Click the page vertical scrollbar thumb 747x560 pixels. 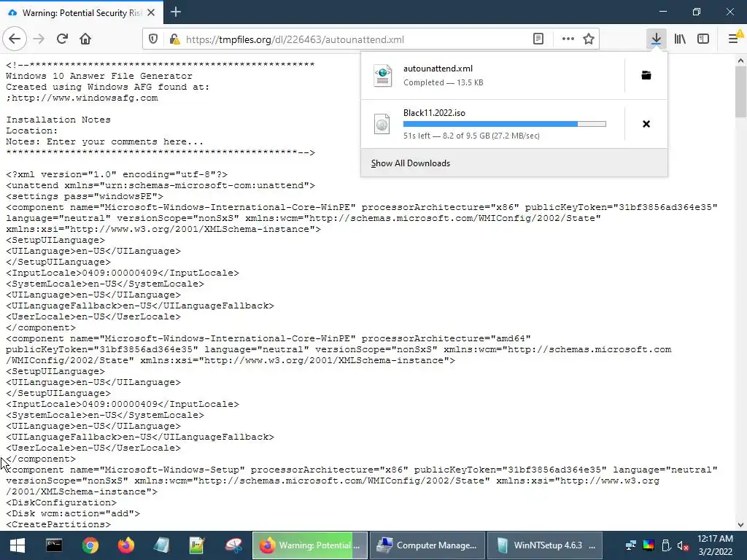(x=740, y=91)
